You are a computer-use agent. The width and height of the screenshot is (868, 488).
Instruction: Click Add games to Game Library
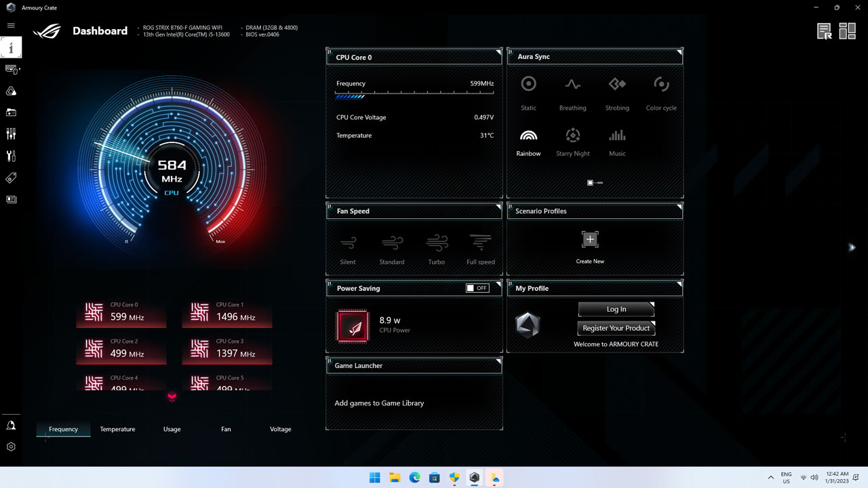pyautogui.click(x=379, y=403)
